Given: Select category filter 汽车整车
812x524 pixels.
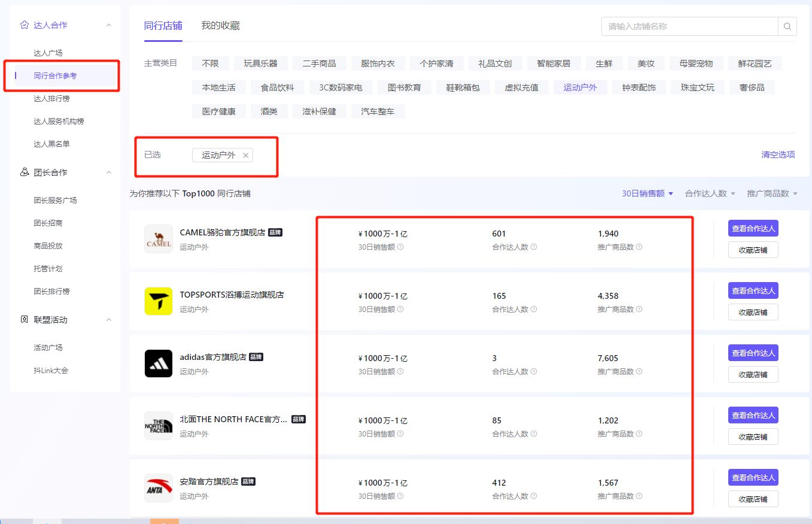Looking at the screenshot, I should [x=378, y=111].
